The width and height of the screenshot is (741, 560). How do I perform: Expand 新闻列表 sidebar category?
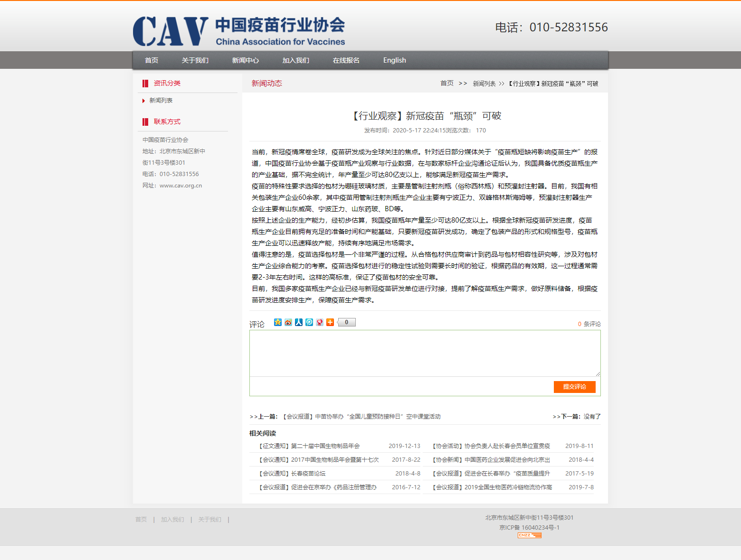161,101
